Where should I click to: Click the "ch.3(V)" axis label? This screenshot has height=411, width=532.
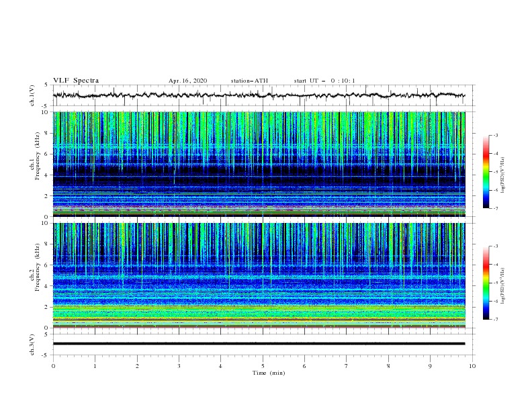[32, 345]
